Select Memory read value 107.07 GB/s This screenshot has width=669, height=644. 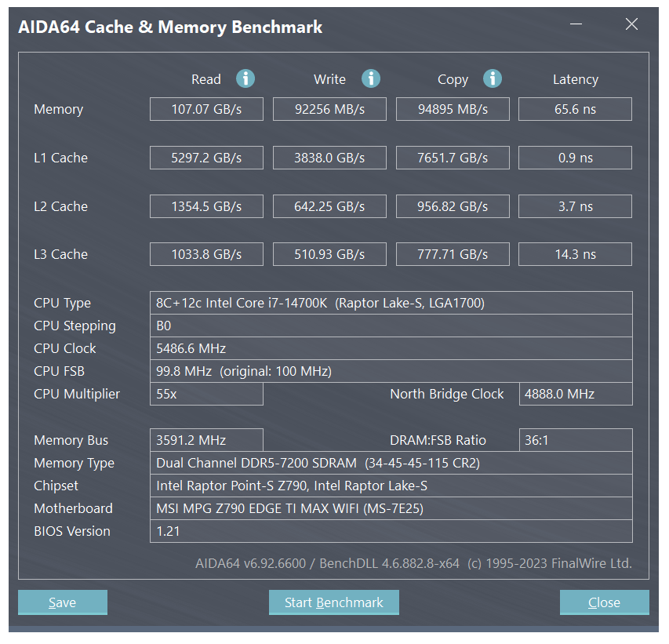tap(206, 109)
